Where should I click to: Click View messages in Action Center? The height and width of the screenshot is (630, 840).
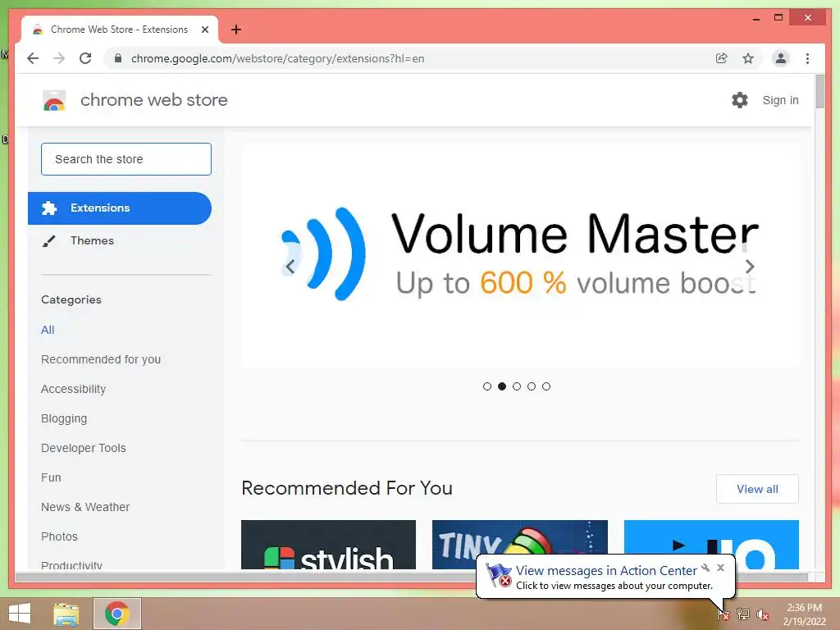[606, 571]
